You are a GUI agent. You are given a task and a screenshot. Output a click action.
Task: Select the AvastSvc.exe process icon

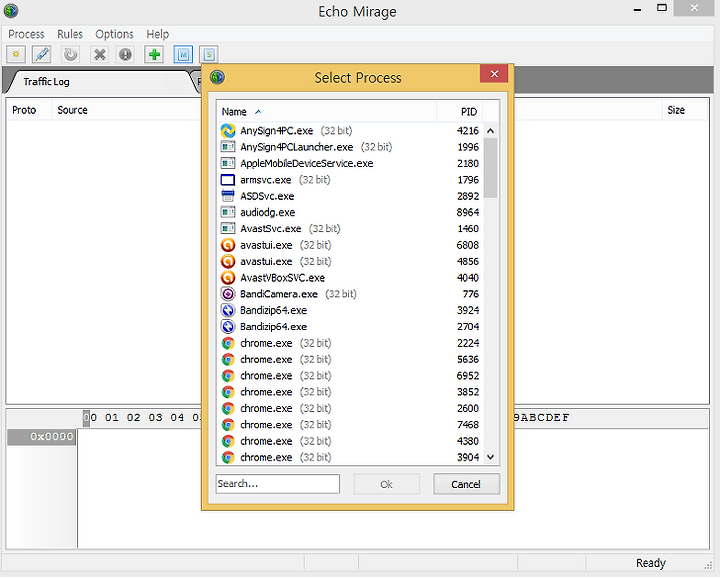pyautogui.click(x=228, y=229)
